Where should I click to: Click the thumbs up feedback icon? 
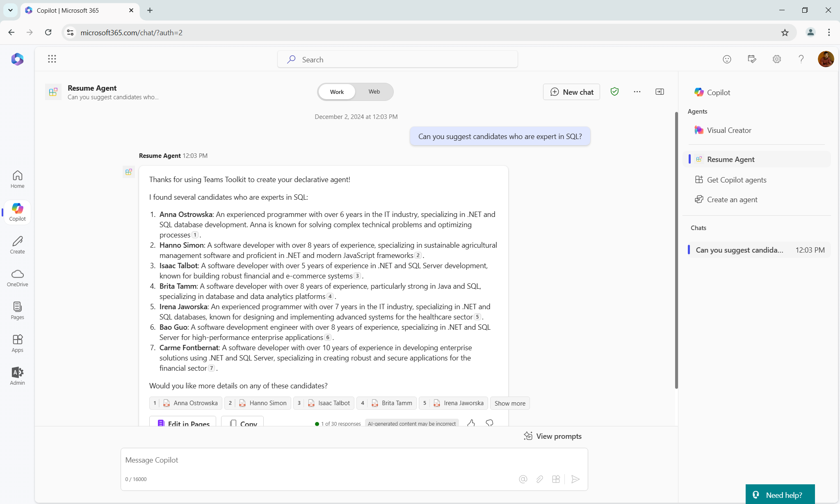pos(471,423)
